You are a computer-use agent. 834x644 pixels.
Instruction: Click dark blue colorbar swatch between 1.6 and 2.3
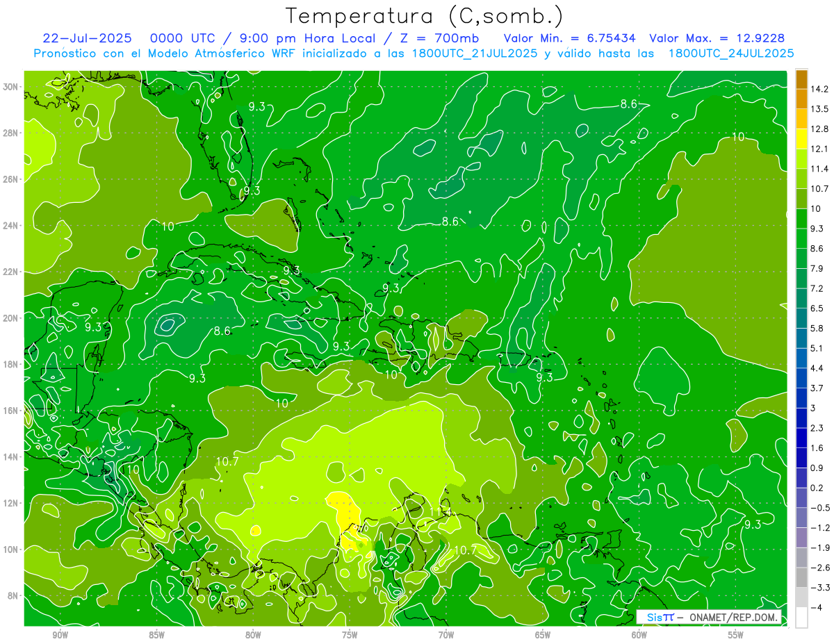pos(801,438)
